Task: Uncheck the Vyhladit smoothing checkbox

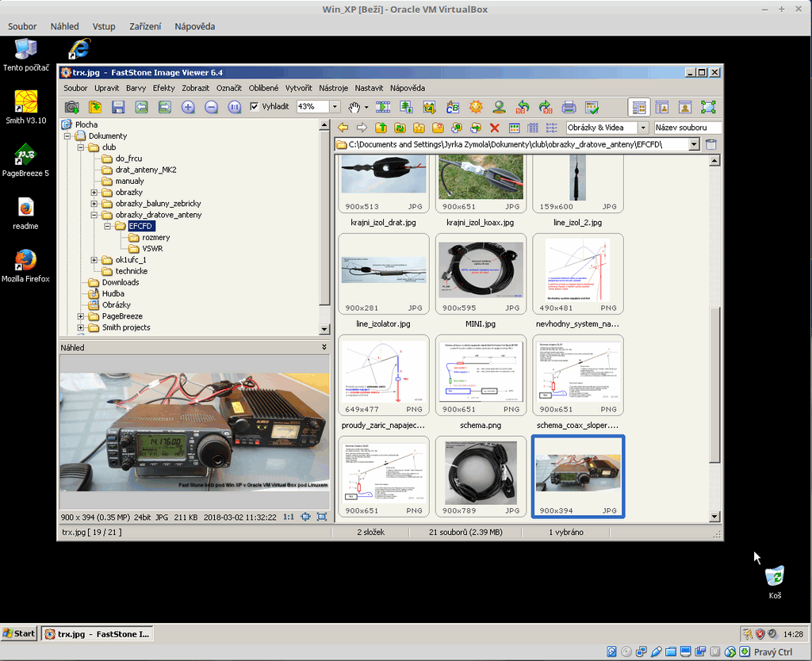Action: click(255, 106)
